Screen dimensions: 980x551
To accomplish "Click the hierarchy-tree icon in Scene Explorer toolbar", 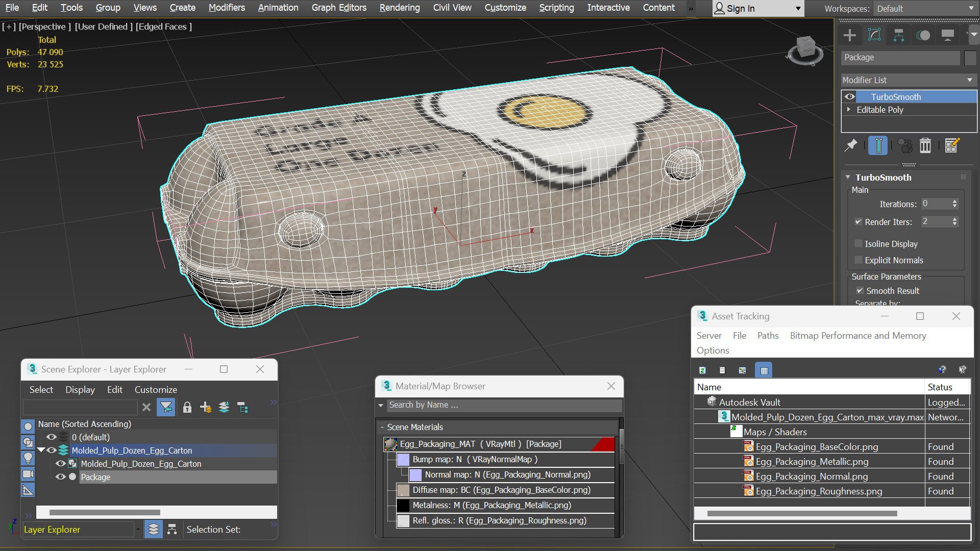I will 243,407.
